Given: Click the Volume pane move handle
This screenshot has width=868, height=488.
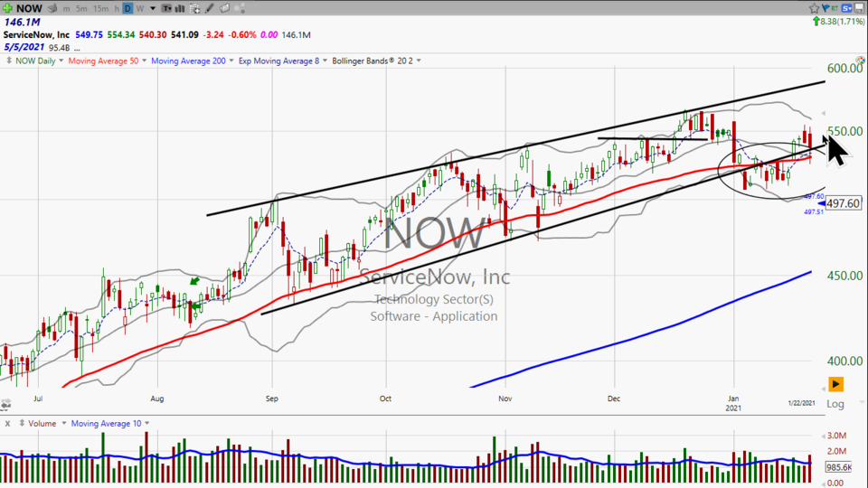Looking at the screenshot, I should (x=22, y=423).
